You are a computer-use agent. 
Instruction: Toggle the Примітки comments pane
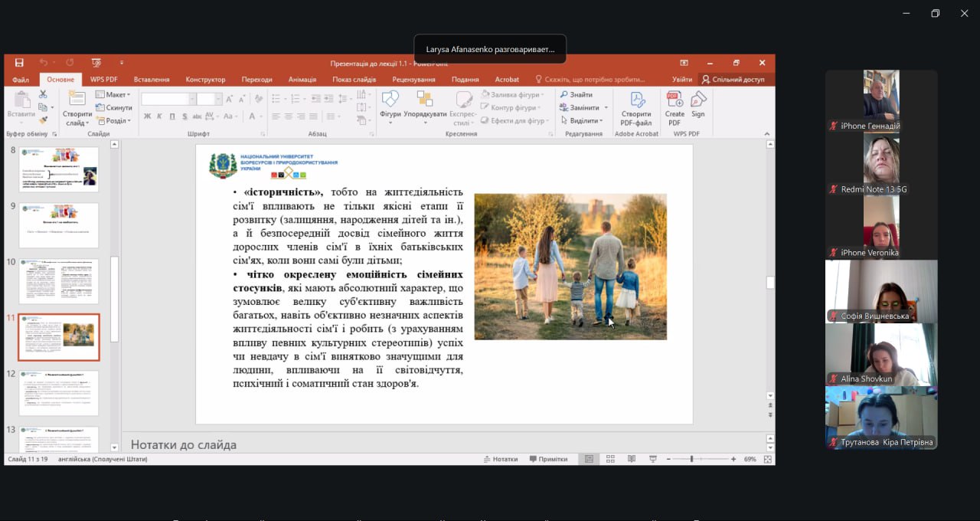point(547,459)
